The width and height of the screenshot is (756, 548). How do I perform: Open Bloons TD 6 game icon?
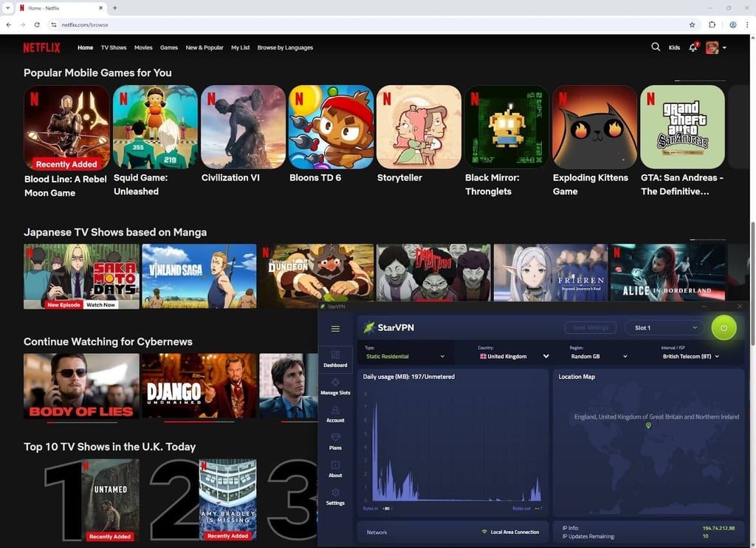(x=331, y=127)
